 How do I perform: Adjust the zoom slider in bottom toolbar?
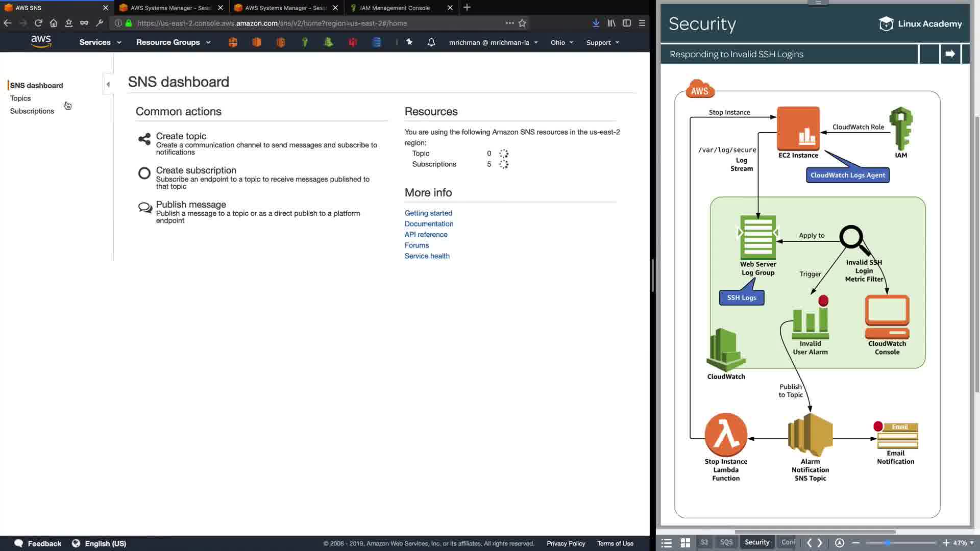888,543
